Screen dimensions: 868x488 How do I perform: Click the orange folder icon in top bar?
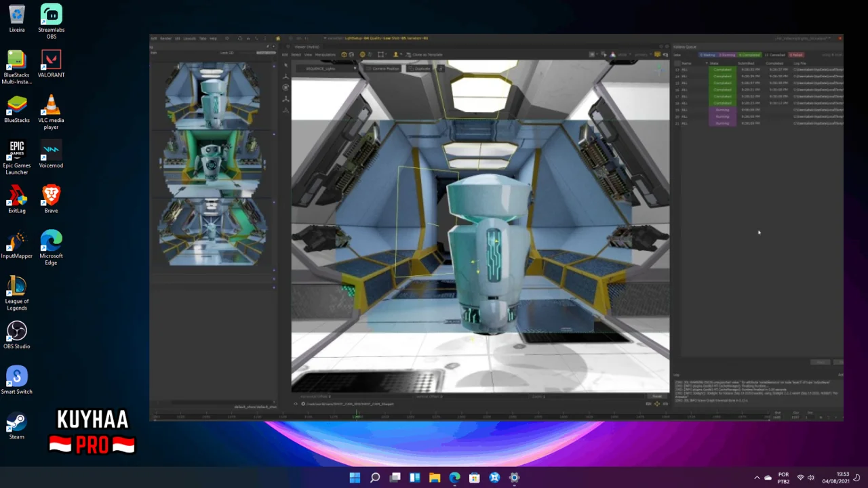[x=278, y=38]
